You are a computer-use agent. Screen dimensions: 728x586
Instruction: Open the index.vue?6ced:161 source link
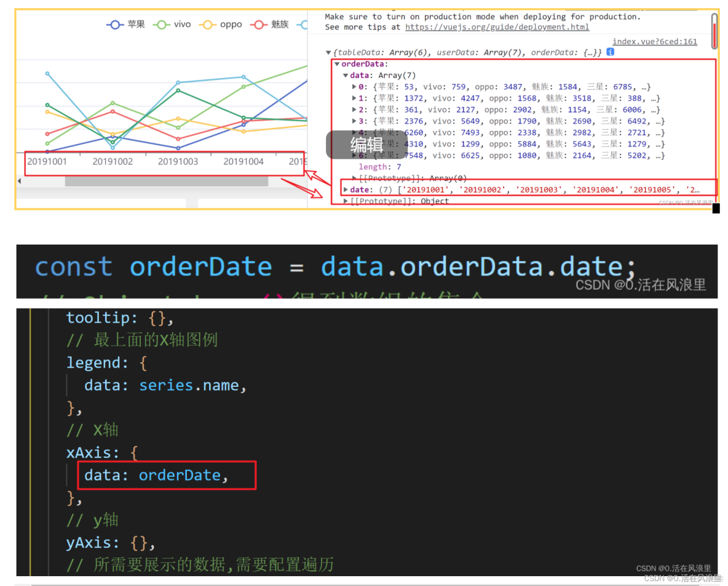tap(655, 42)
